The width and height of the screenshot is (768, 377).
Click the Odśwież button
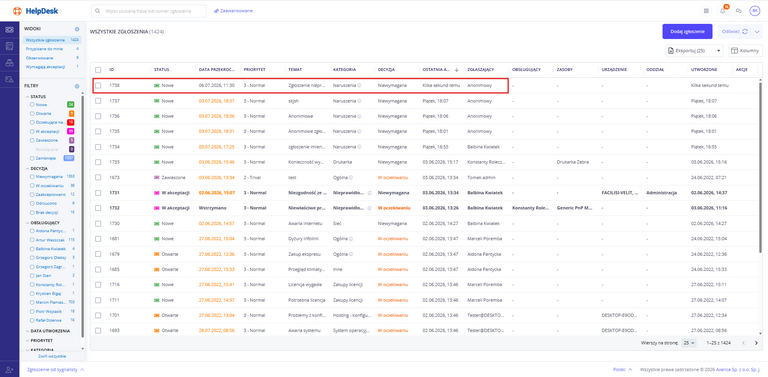pos(735,31)
